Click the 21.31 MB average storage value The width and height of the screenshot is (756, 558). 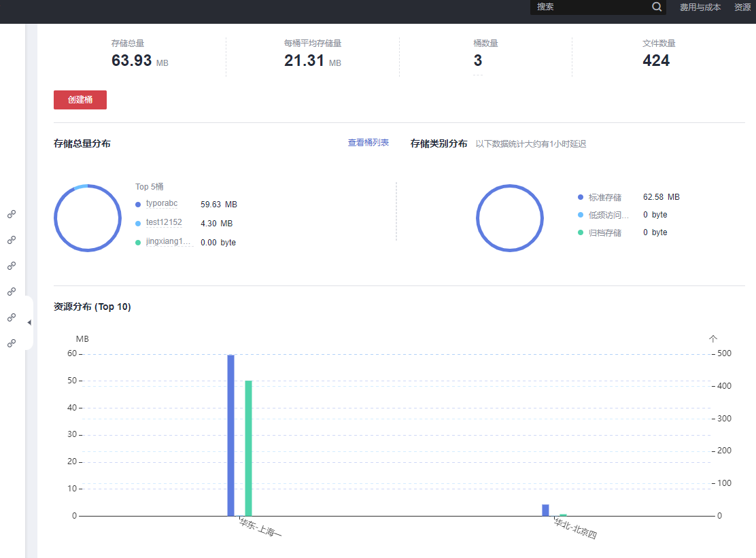[x=313, y=60]
